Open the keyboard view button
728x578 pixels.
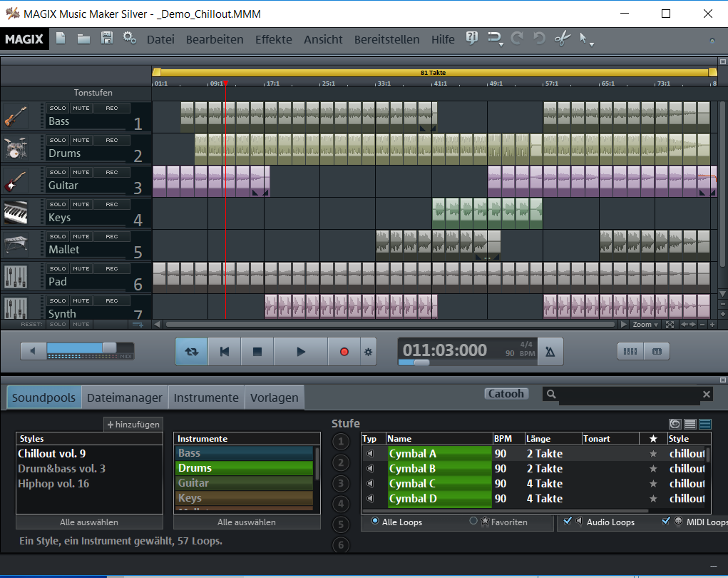point(657,351)
